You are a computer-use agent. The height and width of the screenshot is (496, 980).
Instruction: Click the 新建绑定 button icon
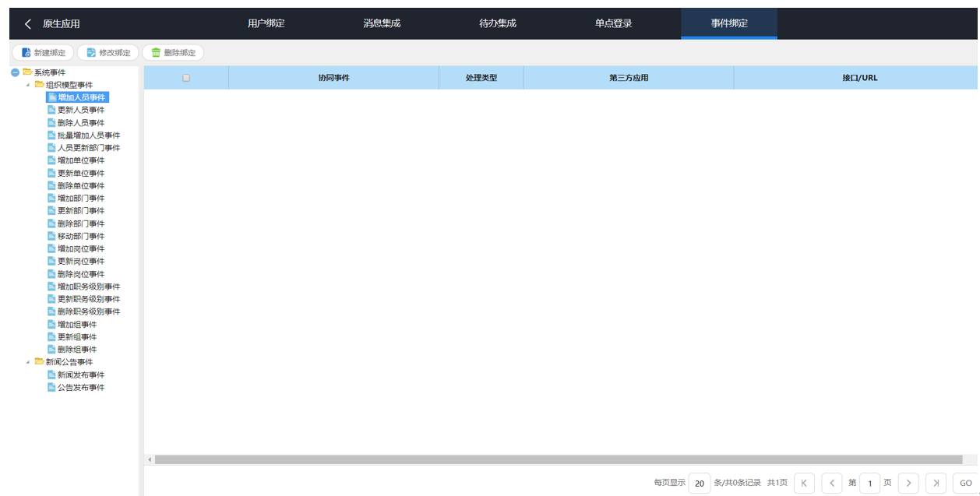coord(26,53)
